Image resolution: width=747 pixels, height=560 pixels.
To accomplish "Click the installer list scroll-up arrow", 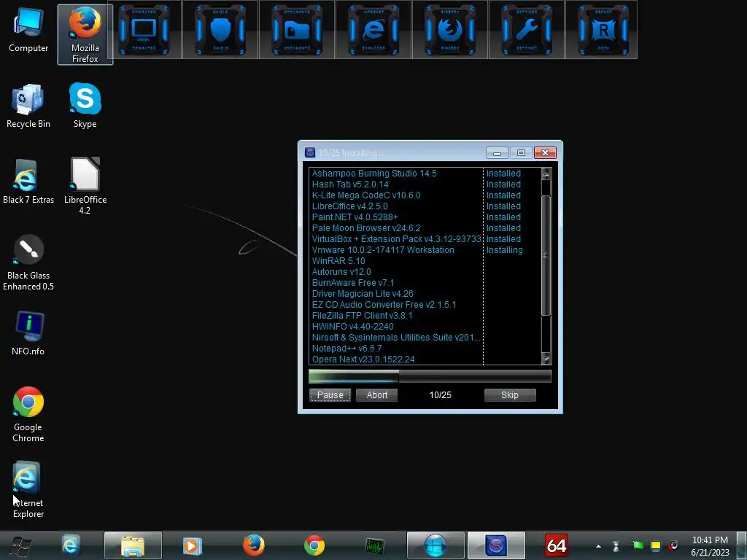I will coord(546,174).
